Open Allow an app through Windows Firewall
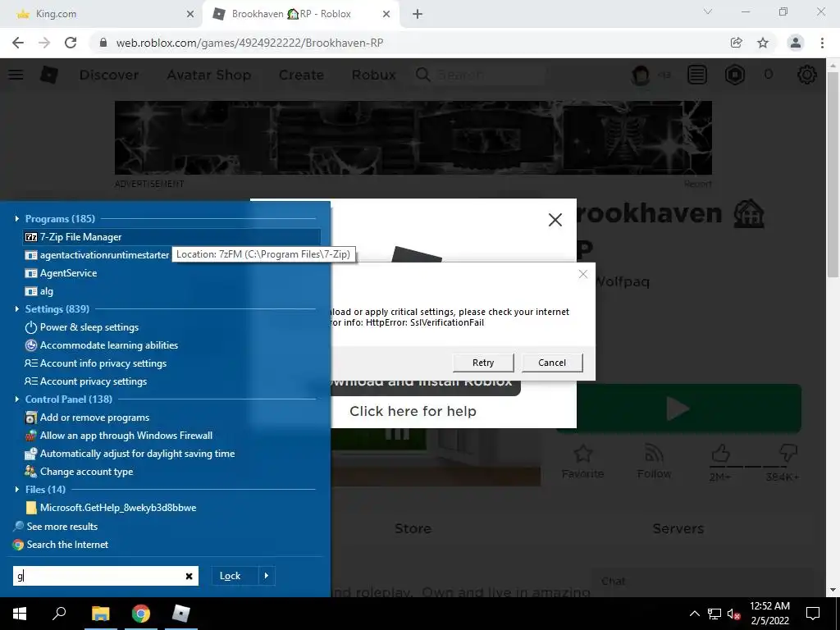840x630 pixels. coord(119,436)
